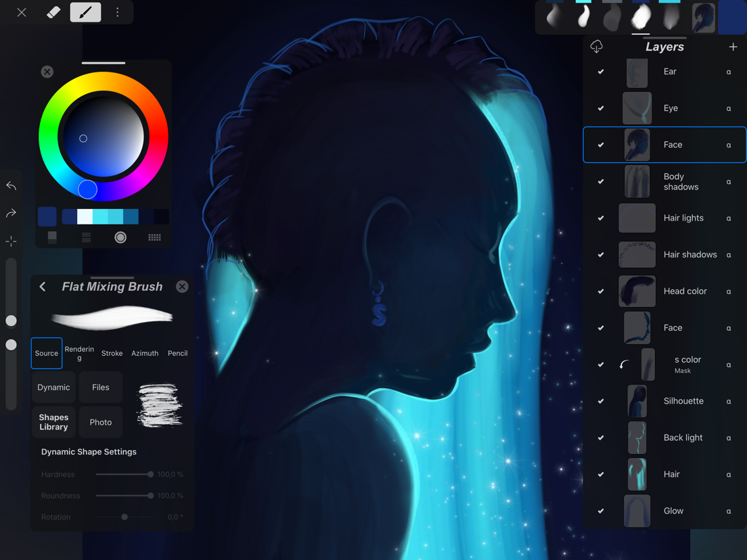This screenshot has height=560, width=747.
Task: Tap the Hair layer thumbnail
Action: pos(637,473)
